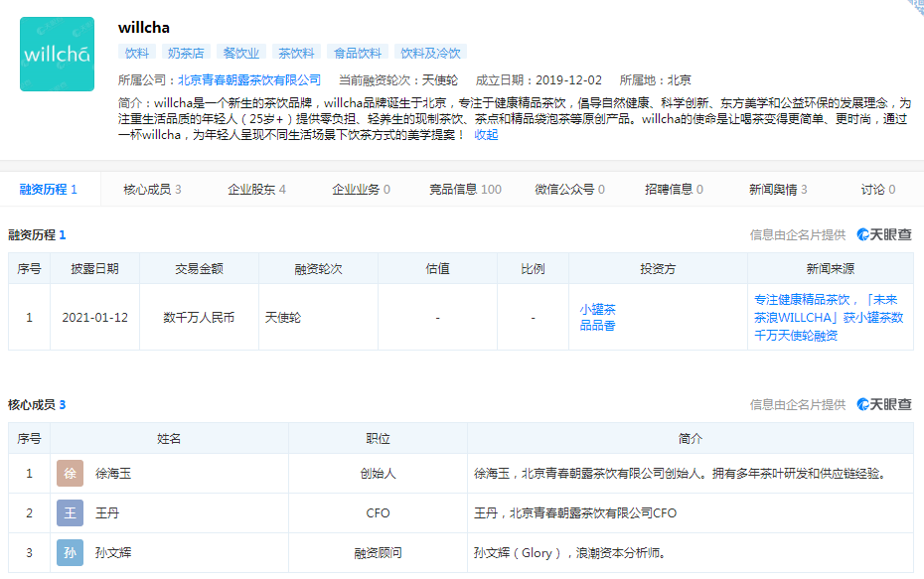Switch to the 核心成员 tab
This screenshot has height=579, width=924.
pos(152,189)
